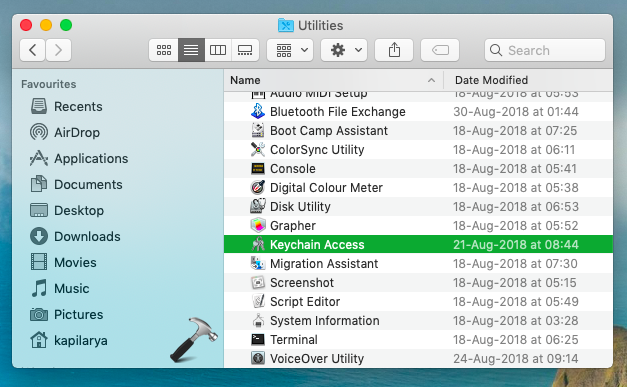Screen dimensions: 627x387
Task: Select the System Information name
Action: point(325,320)
